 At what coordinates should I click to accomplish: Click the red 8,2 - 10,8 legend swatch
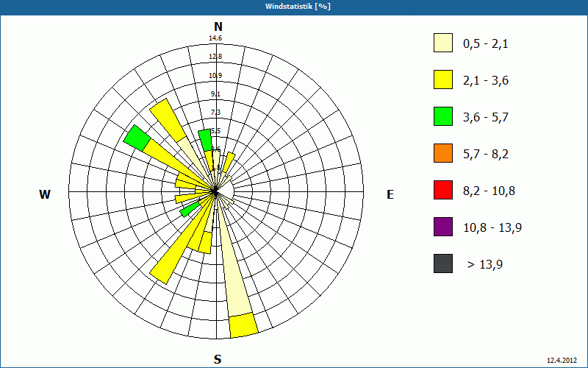click(443, 190)
